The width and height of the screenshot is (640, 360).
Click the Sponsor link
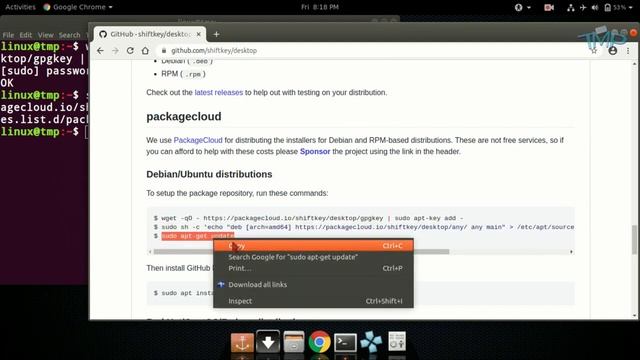(315, 151)
